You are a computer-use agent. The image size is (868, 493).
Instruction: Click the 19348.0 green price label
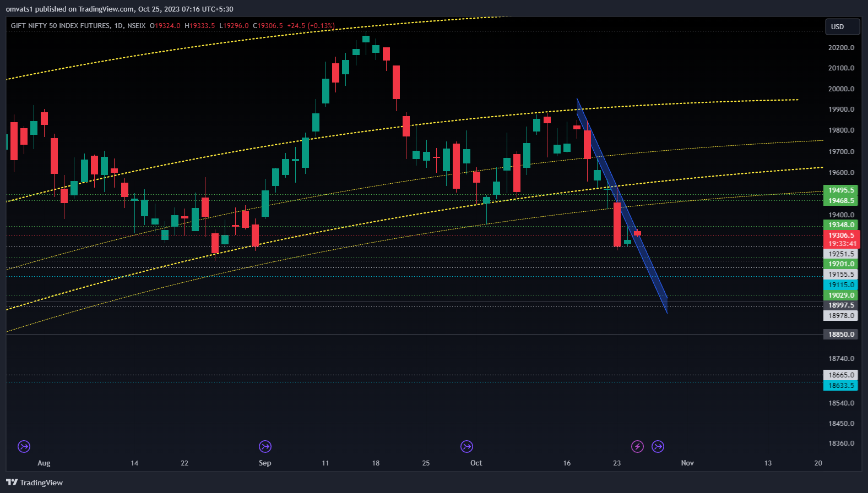pyautogui.click(x=840, y=225)
